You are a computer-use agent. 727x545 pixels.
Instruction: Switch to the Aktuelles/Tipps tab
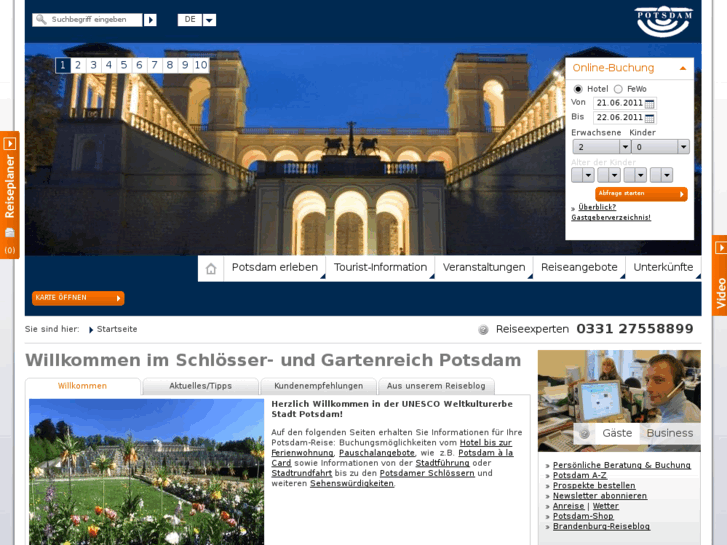(x=200, y=386)
